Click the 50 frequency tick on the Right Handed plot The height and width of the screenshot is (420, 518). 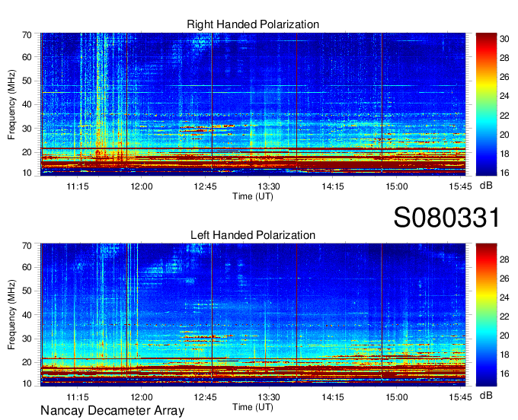(27, 81)
